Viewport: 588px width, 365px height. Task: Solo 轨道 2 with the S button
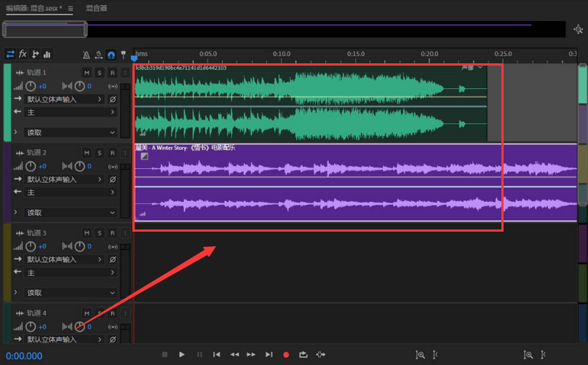(x=100, y=153)
